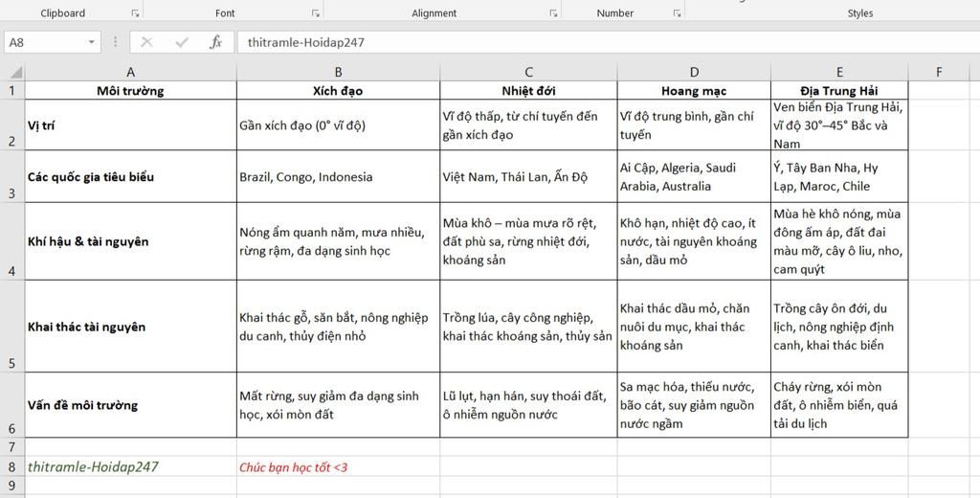Click cell starting 'Trồng cây ôn đới'
Screen dimensions: 980x498
pos(839,326)
